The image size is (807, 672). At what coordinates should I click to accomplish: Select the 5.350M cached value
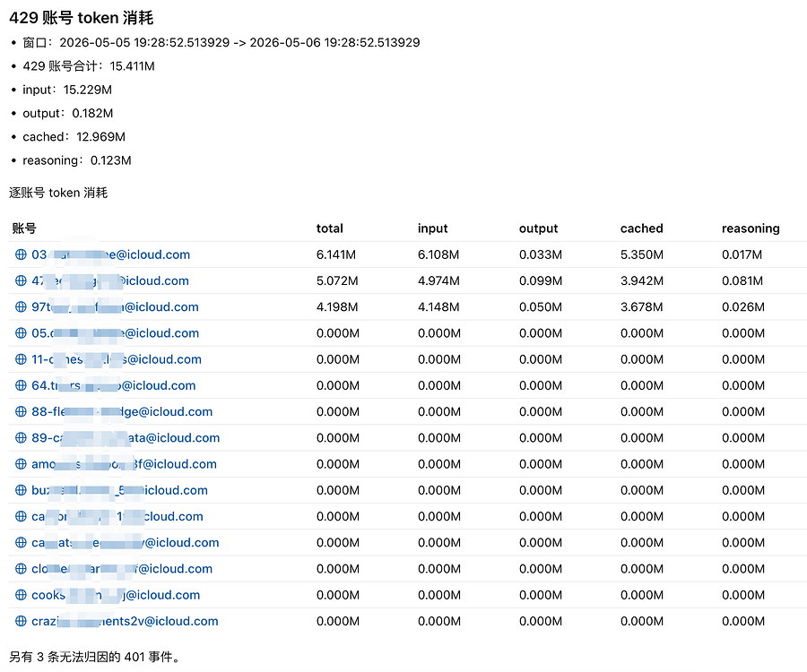(642, 254)
